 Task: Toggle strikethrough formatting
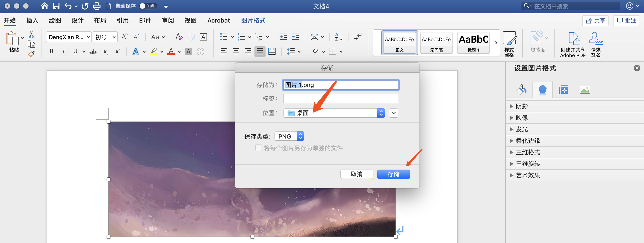tap(93, 52)
